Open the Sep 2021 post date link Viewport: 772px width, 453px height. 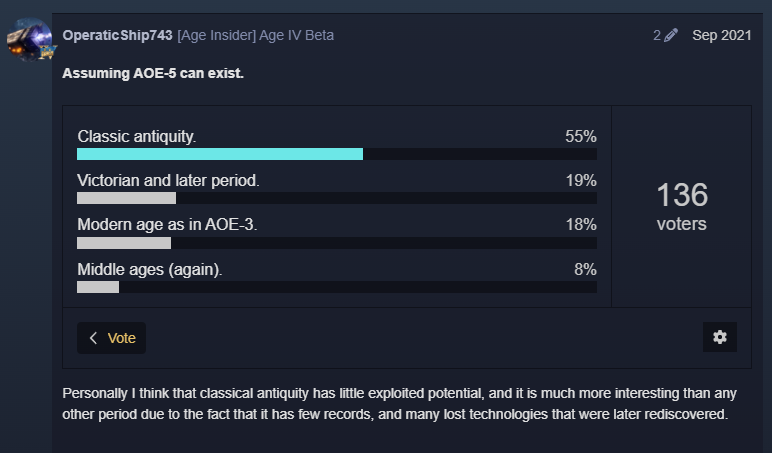click(x=721, y=35)
